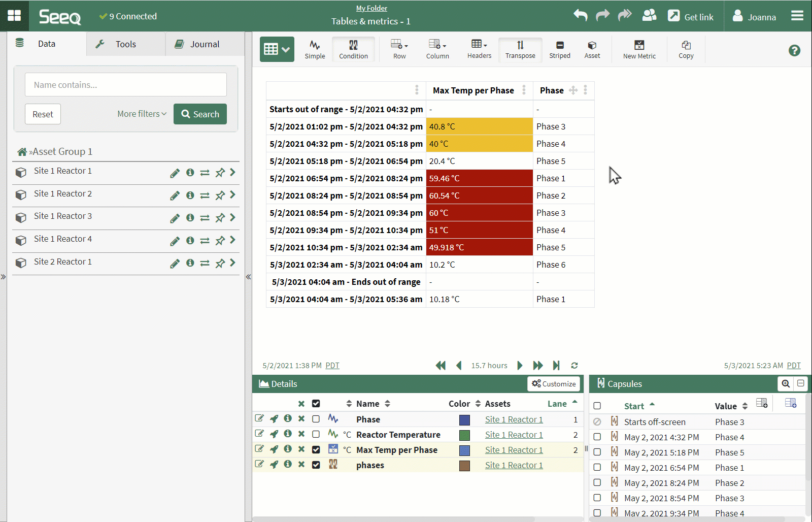
Task: Expand the Site 2 Reactor 1 asset
Action: coord(232,263)
